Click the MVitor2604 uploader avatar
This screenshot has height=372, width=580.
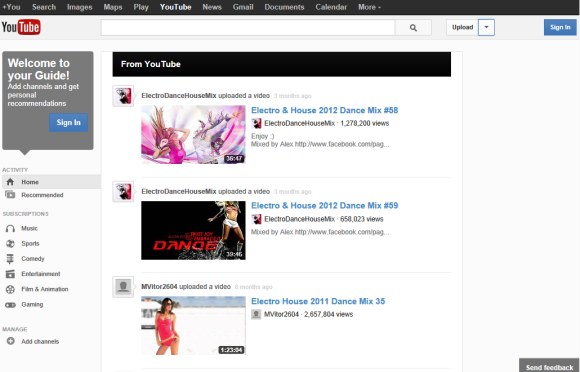point(123,287)
